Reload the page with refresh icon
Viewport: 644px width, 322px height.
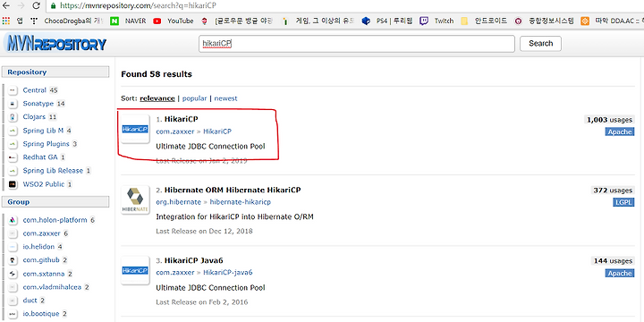36,5
